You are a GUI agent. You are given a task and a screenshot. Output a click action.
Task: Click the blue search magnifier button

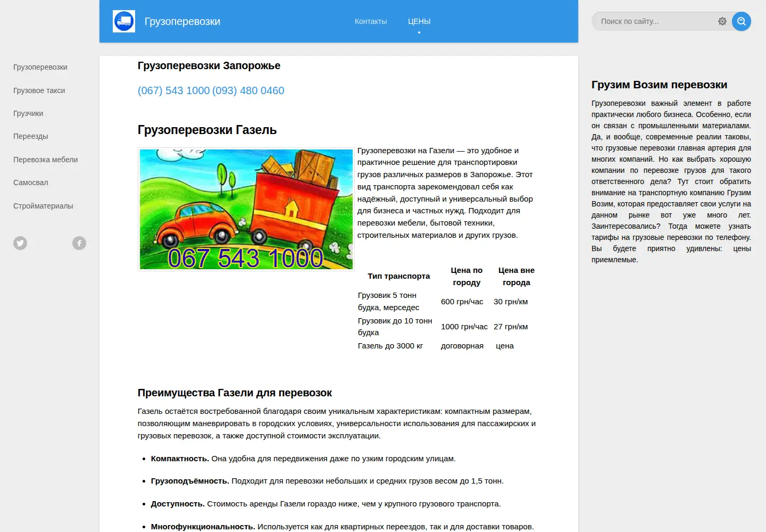[x=742, y=21]
